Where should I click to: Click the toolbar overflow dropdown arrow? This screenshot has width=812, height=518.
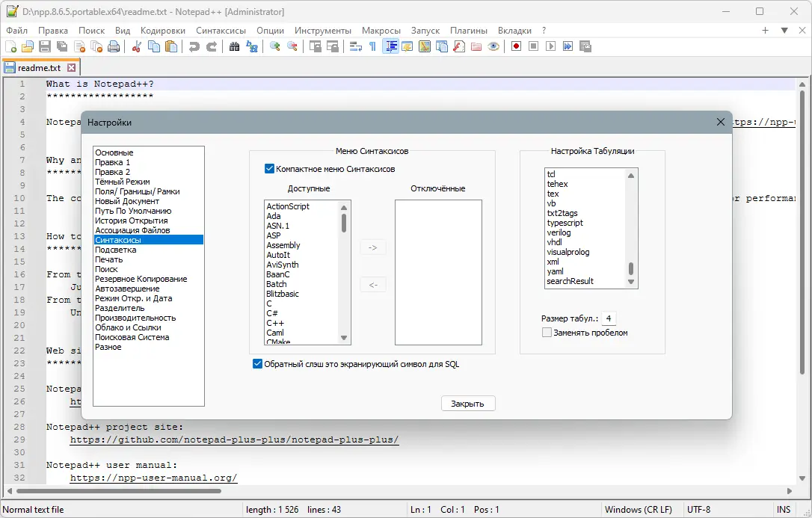784,31
